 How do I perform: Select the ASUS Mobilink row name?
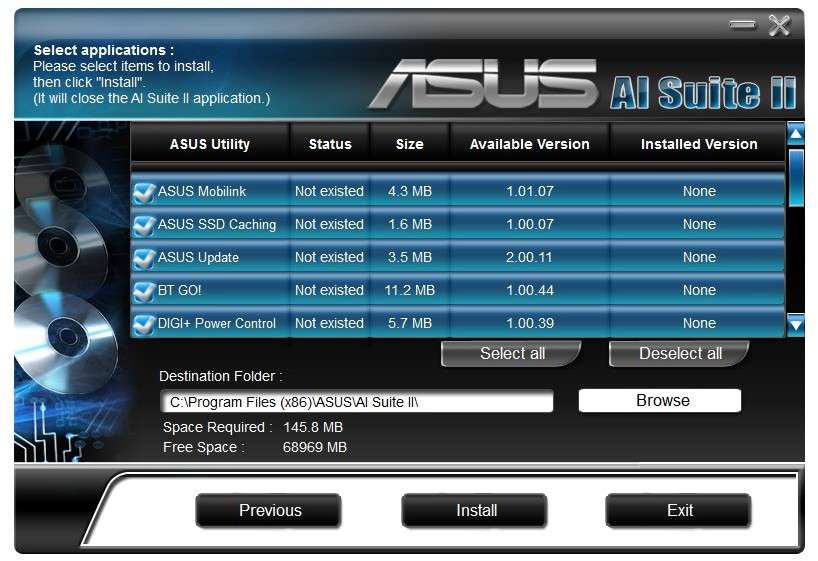(x=202, y=192)
